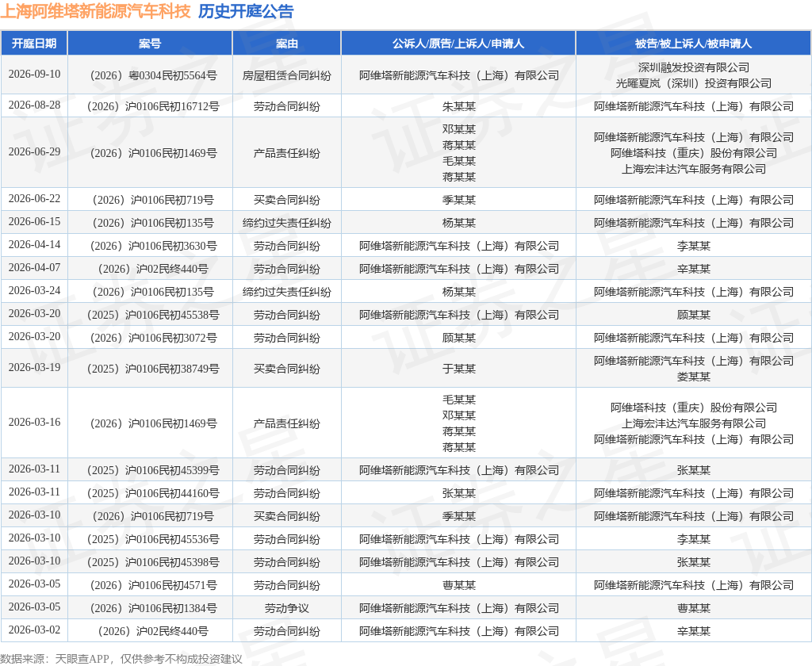The height and width of the screenshot is (666, 812).
Task: Open the 上海阿维塔新能源汽车科技 title link
Action: [x=96, y=11]
